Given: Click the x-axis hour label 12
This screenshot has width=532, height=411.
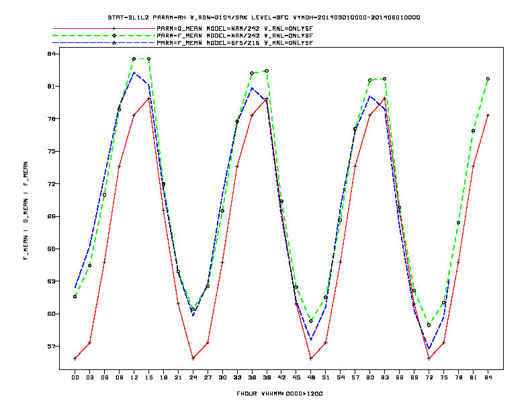Looking at the screenshot, I should pyautogui.click(x=134, y=377).
